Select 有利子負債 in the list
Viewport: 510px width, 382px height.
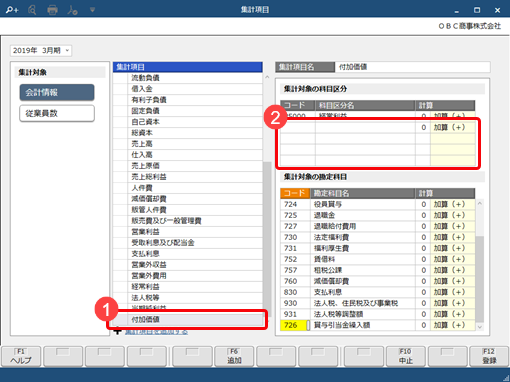point(188,100)
